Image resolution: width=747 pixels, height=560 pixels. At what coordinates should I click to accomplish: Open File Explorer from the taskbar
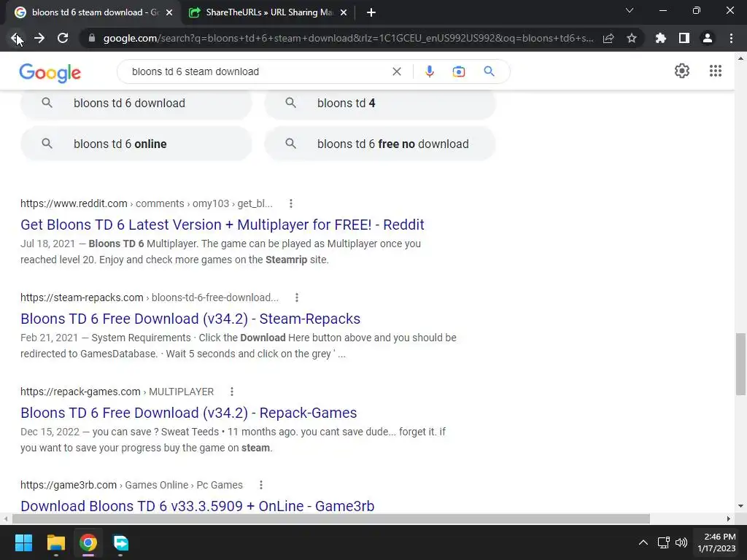tap(55, 542)
